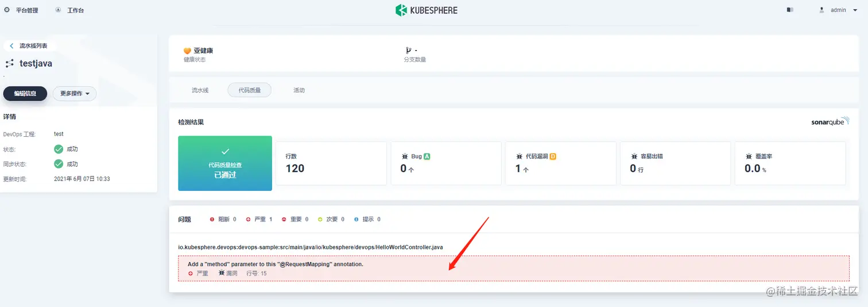Click the checkmark on the passed card
The width and height of the screenshot is (868, 307).
pyautogui.click(x=225, y=152)
